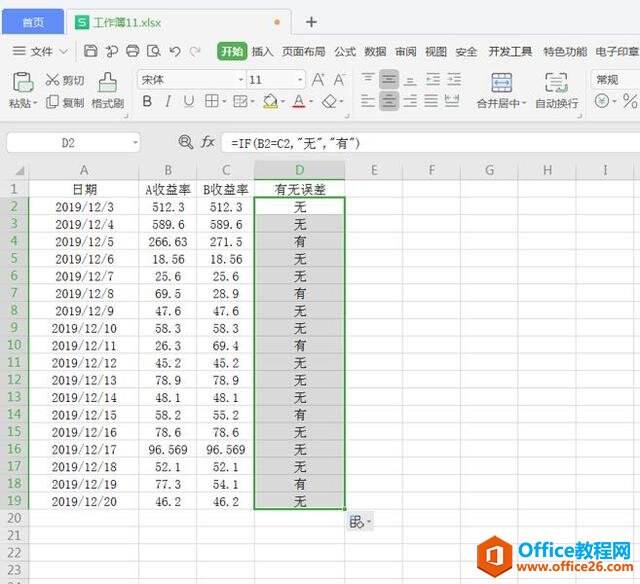
Task: Undo the last action
Action: tap(175, 51)
